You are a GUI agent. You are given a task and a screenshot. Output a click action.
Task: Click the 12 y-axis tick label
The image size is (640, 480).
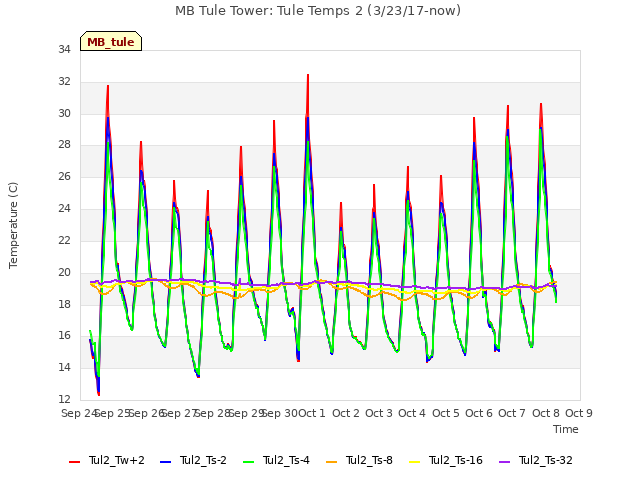64,399
